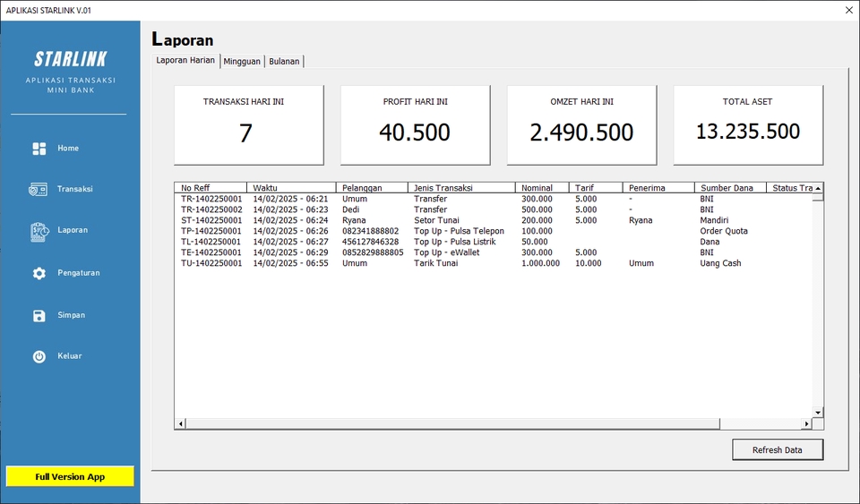Click the Nominal column header
This screenshot has height=504, width=860.
click(x=541, y=188)
